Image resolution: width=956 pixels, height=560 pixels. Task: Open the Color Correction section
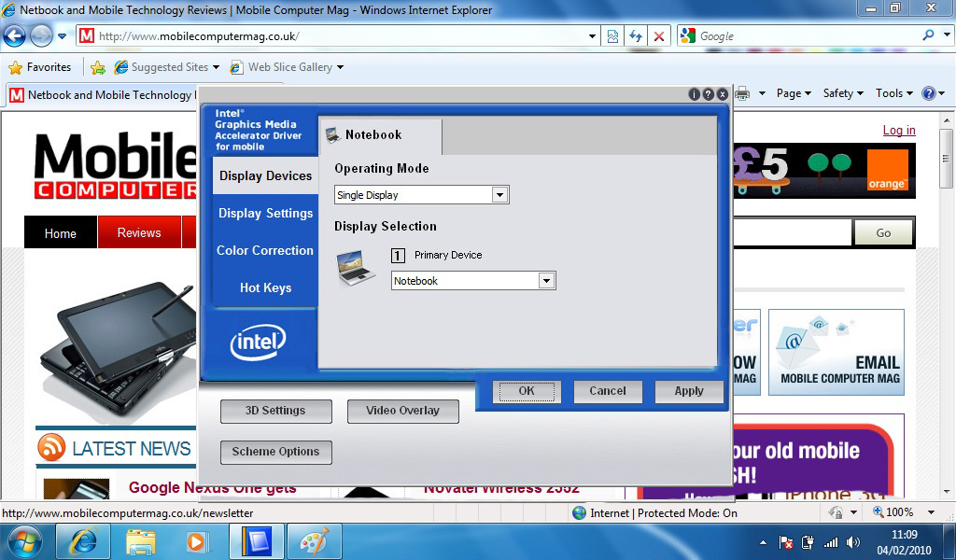coord(265,250)
